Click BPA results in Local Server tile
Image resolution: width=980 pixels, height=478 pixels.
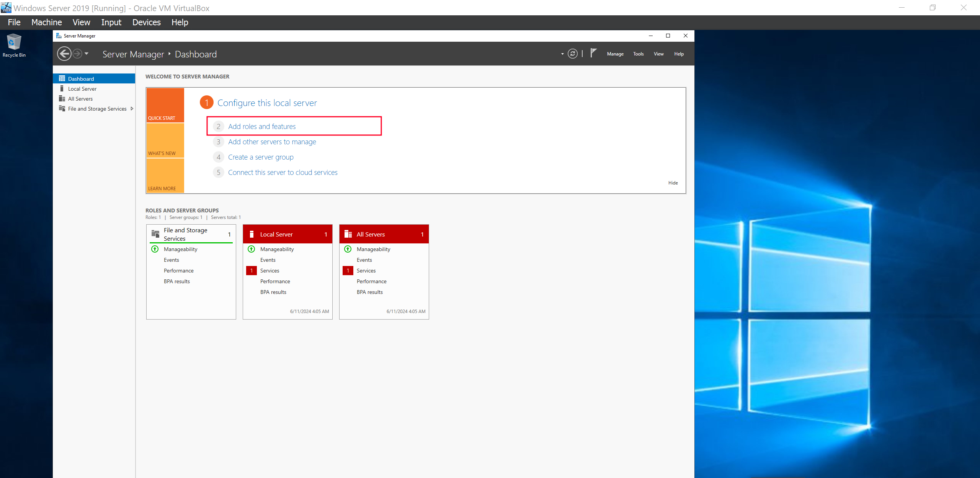[x=273, y=292]
